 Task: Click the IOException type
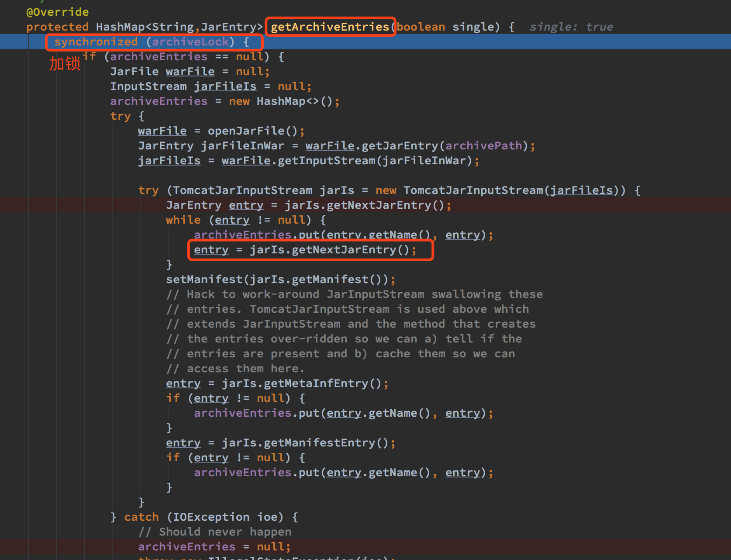click(211, 517)
